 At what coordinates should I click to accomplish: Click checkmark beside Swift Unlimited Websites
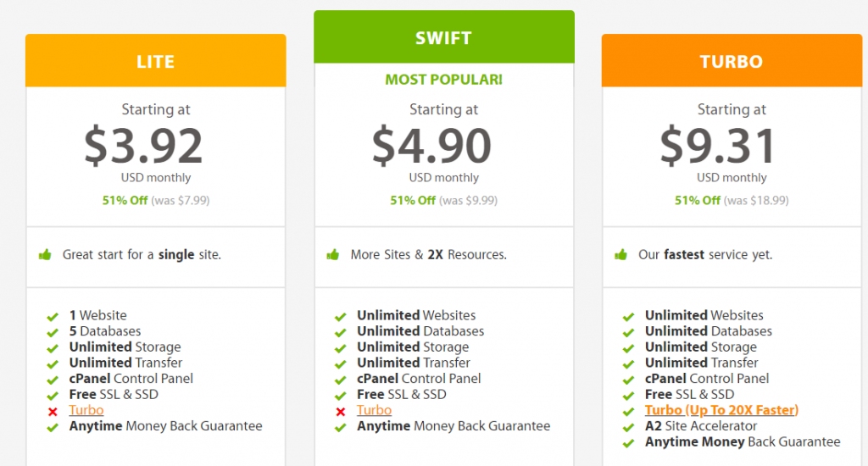341,317
